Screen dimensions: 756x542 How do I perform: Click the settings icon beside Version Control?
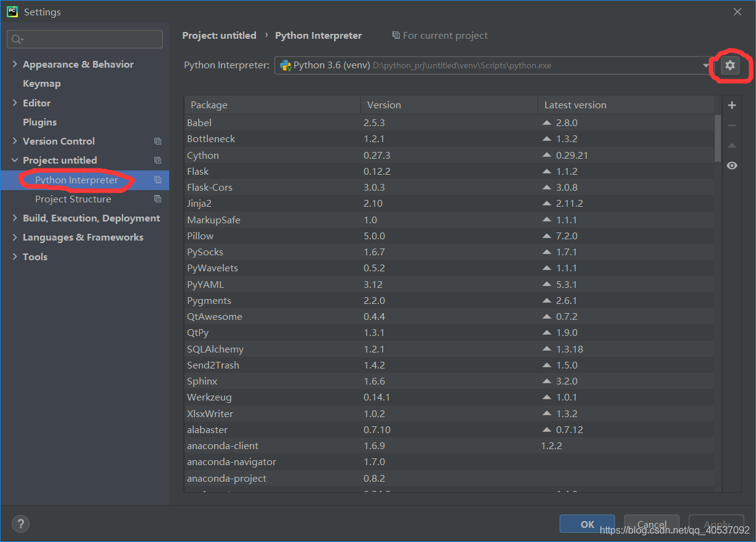coord(157,141)
